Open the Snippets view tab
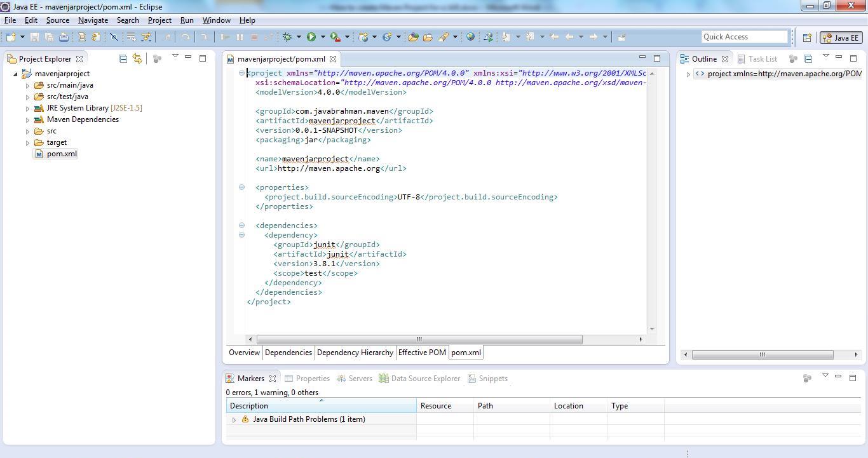 click(487, 379)
